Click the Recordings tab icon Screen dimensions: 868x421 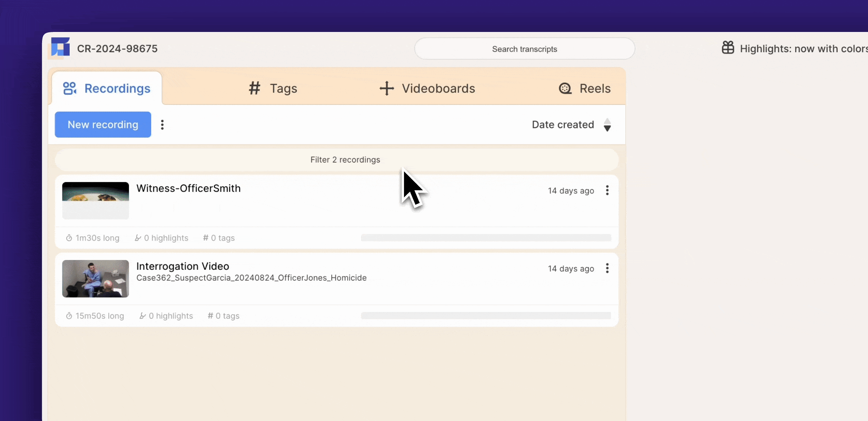(x=69, y=88)
